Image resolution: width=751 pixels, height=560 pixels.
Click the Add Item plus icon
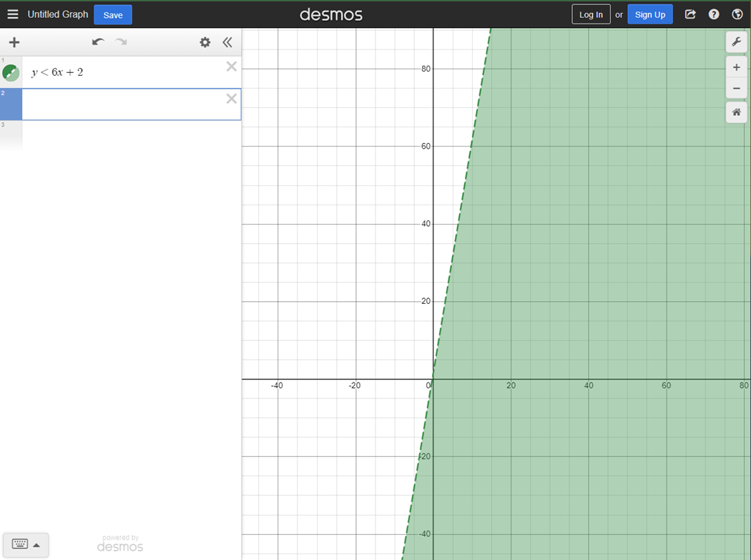click(14, 42)
